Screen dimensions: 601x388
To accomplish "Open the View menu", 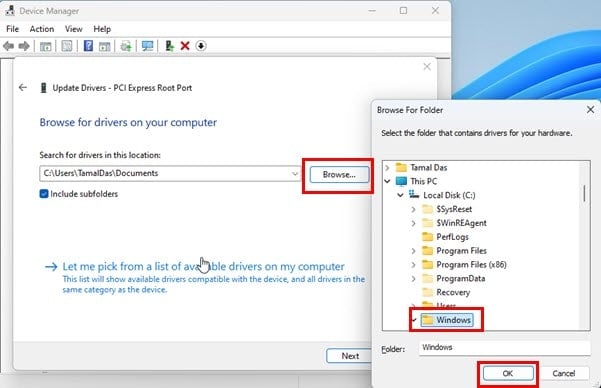I will (73, 29).
